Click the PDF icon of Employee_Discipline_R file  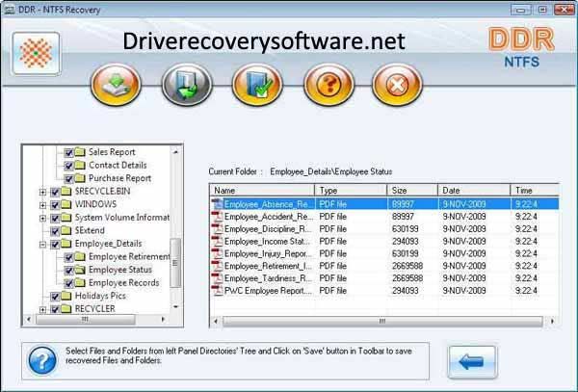[x=217, y=229]
